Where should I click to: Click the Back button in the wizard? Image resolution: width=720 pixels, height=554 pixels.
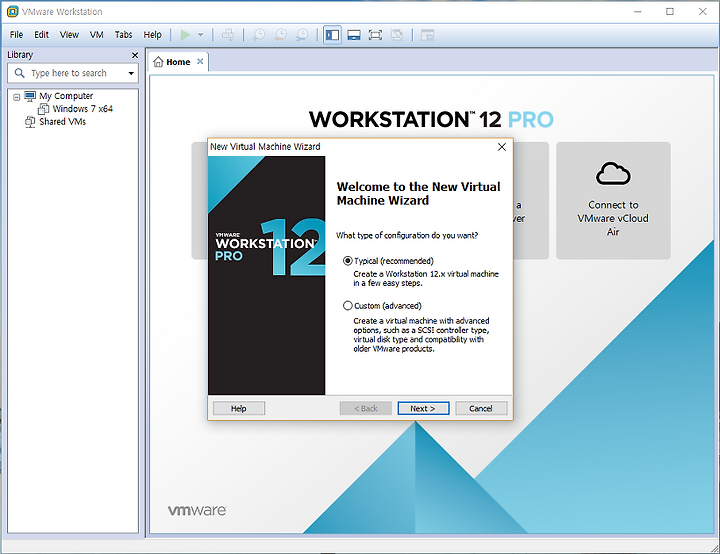click(366, 408)
